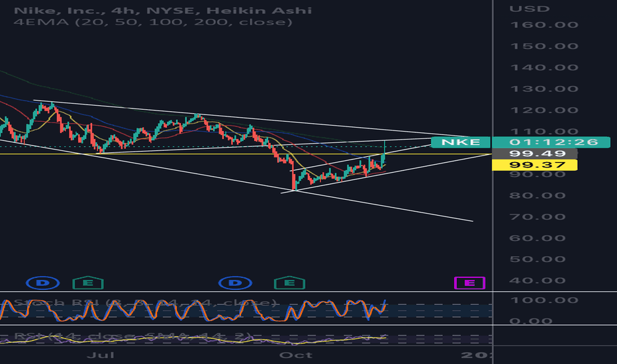Screen dimensions: 617x364
Task: Click the 100.00 Stoch RSI axis label
Action: (544, 300)
